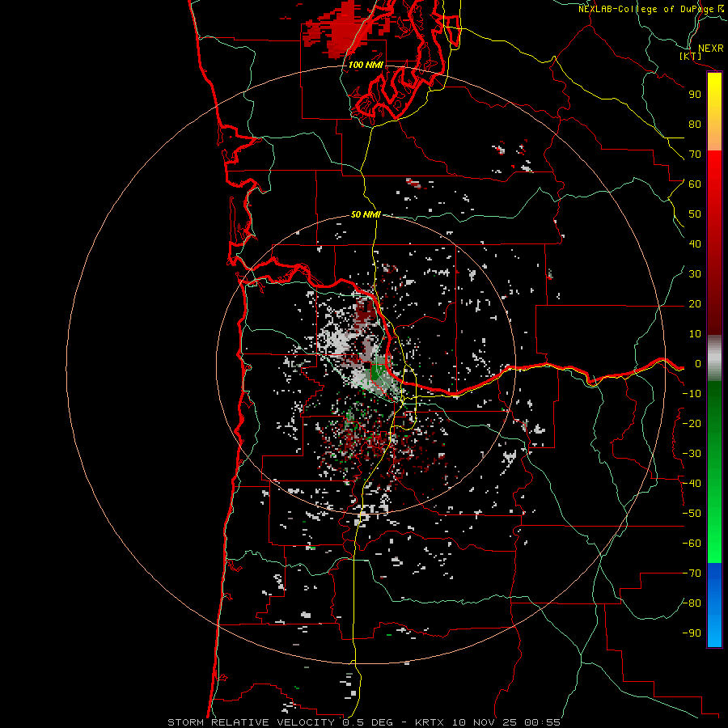Click the large red velocity patch above 100 NMI
This screenshot has height=728, width=728.
(343, 30)
